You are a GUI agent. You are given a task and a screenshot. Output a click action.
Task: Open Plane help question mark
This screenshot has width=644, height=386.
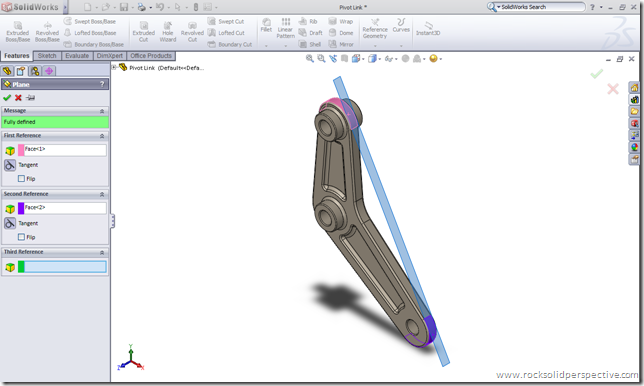[102, 84]
